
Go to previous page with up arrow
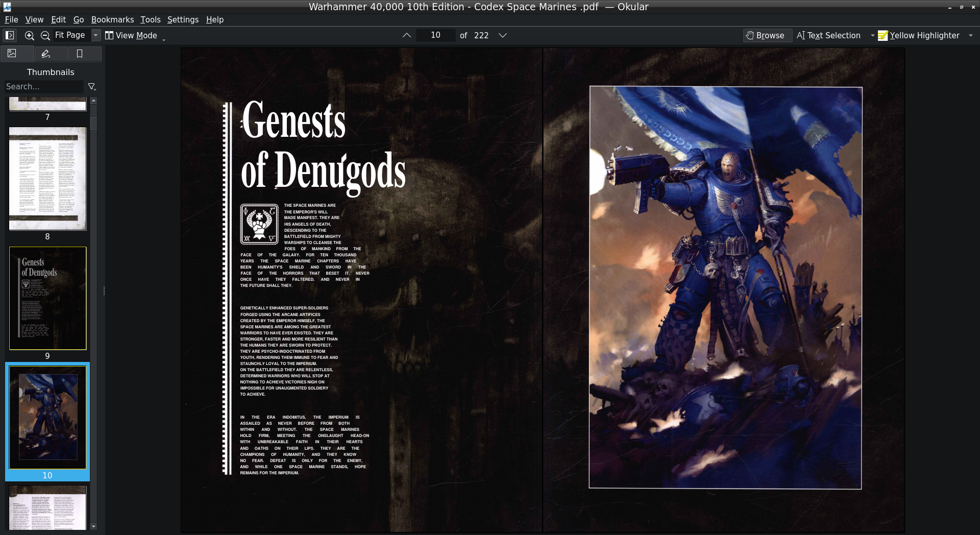pyautogui.click(x=407, y=35)
